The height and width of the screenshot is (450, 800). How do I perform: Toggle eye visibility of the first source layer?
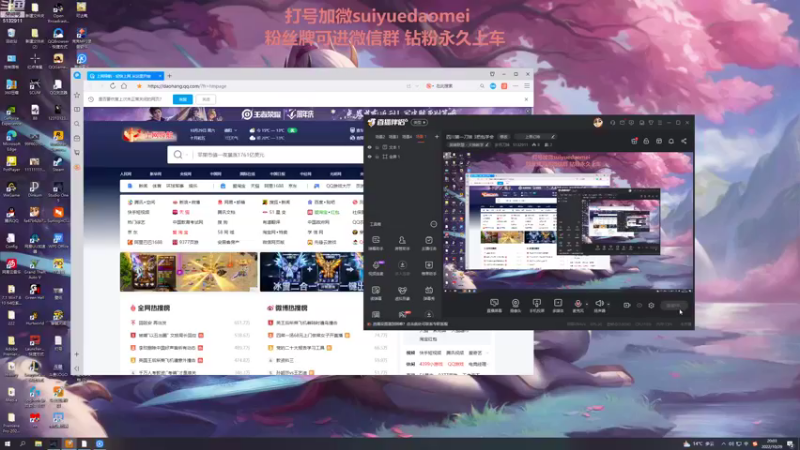370,147
